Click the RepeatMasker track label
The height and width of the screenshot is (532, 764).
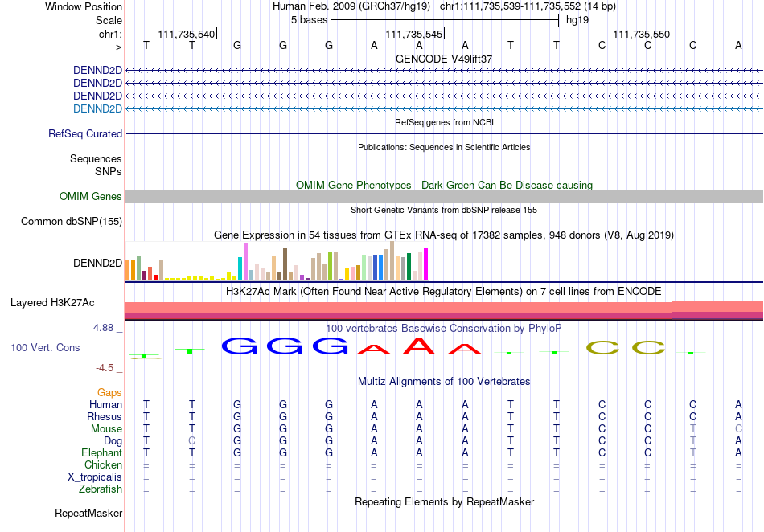click(x=88, y=513)
